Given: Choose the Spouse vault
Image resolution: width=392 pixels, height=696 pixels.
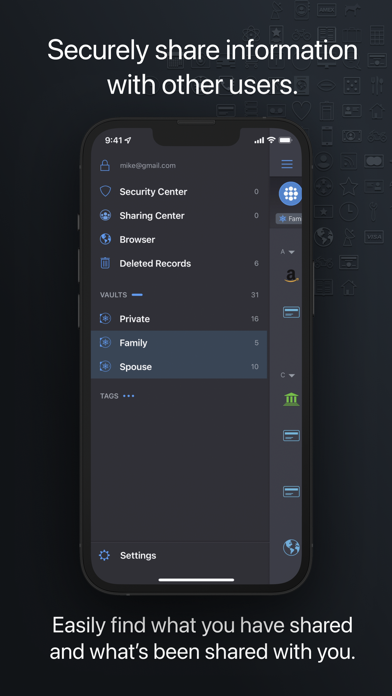Looking at the screenshot, I should 179,367.
